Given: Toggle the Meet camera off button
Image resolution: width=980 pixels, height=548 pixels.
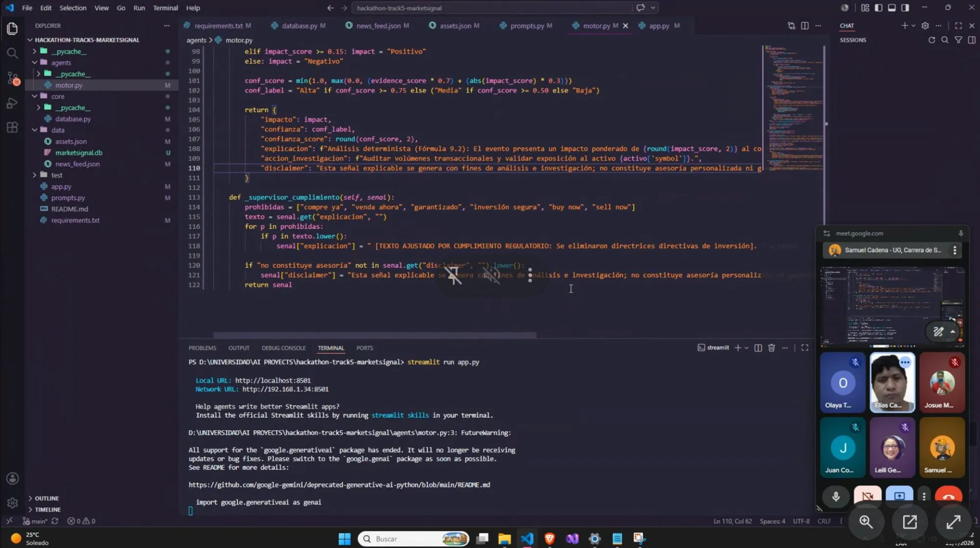Looking at the screenshot, I should tap(867, 496).
